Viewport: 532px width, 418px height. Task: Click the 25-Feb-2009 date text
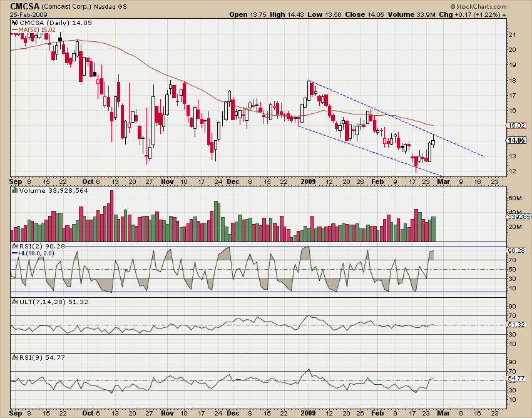point(29,15)
